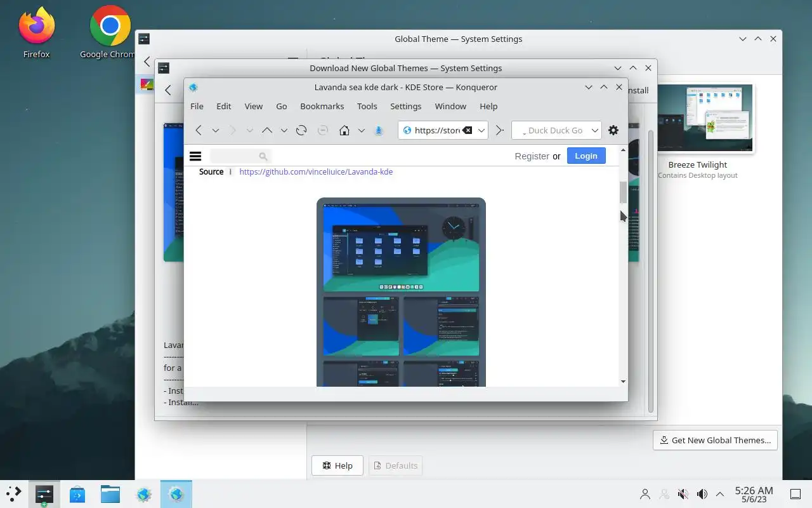Click Konqueror's forward navigation arrow

coord(233,130)
